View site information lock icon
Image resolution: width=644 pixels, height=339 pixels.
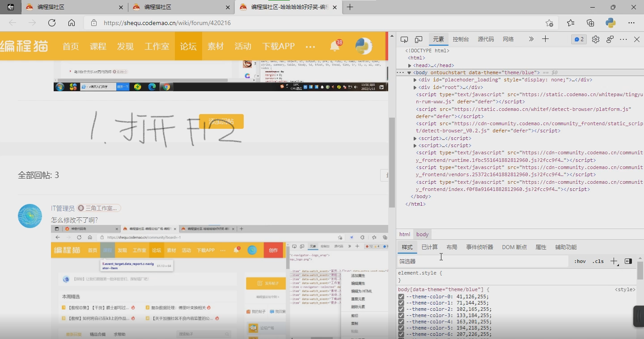(x=93, y=23)
